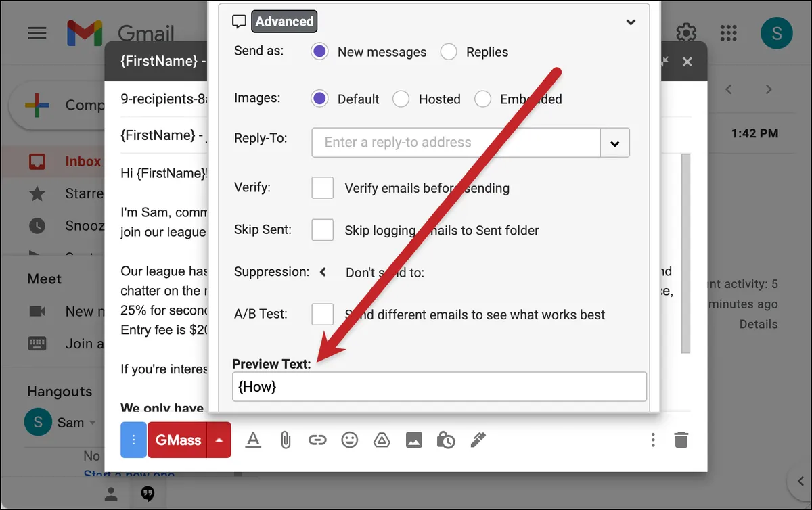Open Sam's Hangouts status dropdown

[91, 423]
